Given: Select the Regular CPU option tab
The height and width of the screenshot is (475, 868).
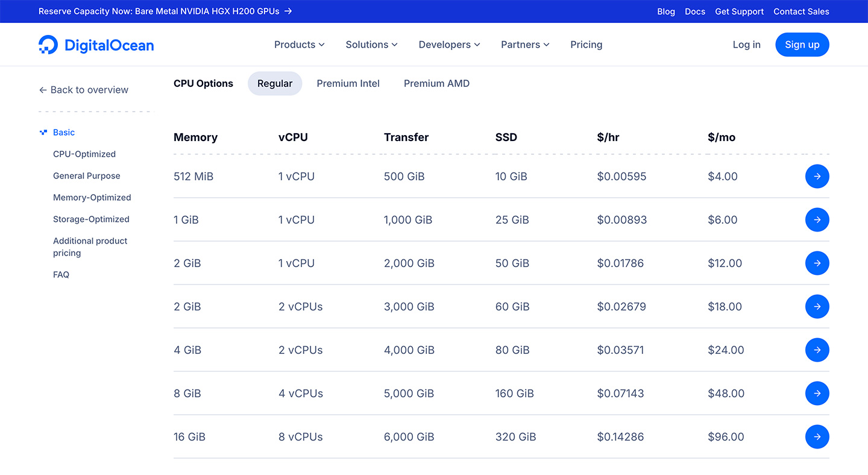Looking at the screenshot, I should coord(275,84).
